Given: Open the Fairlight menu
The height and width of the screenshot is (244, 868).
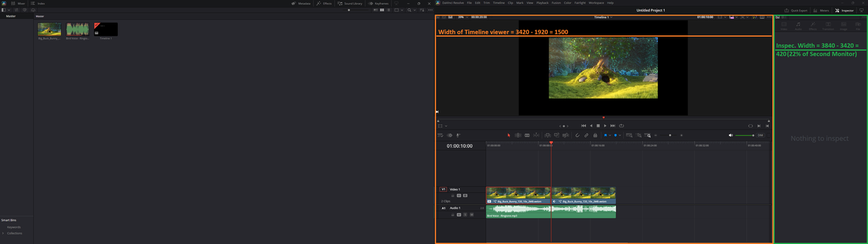Looking at the screenshot, I should pos(580,3).
